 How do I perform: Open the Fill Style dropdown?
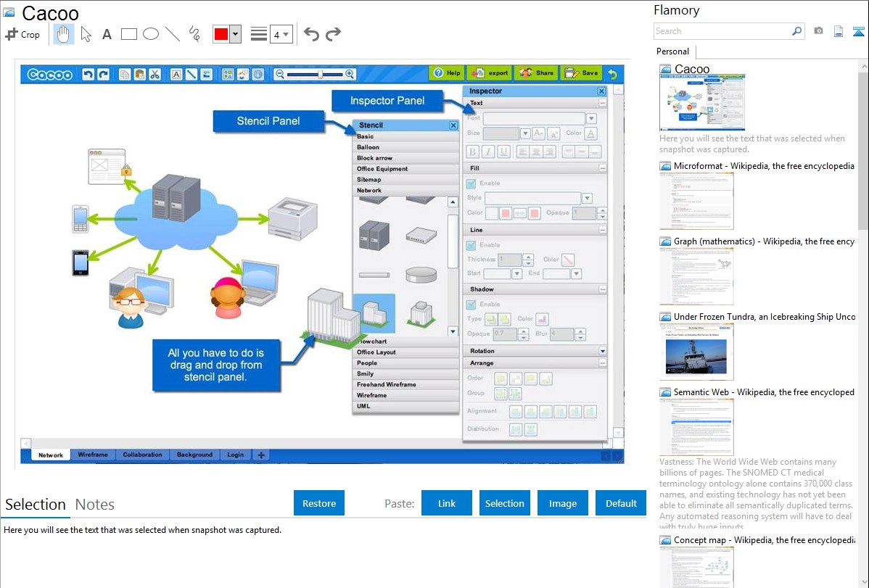point(587,198)
